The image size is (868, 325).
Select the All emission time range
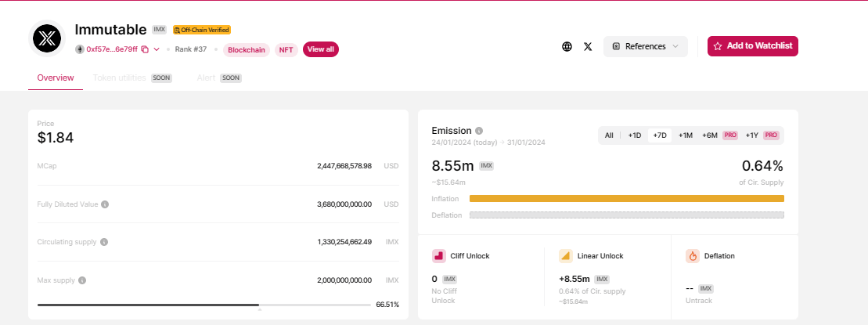click(x=609, y=135)
